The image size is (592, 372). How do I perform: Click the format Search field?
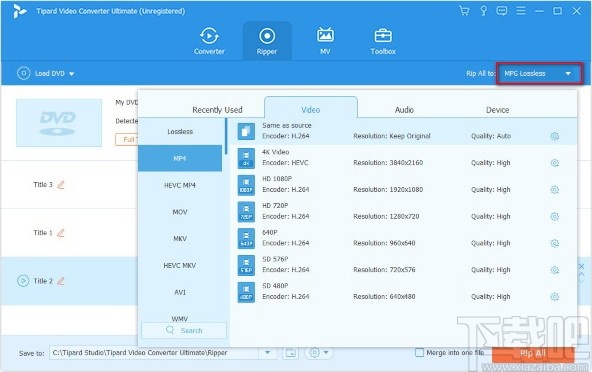coord(184,330)
